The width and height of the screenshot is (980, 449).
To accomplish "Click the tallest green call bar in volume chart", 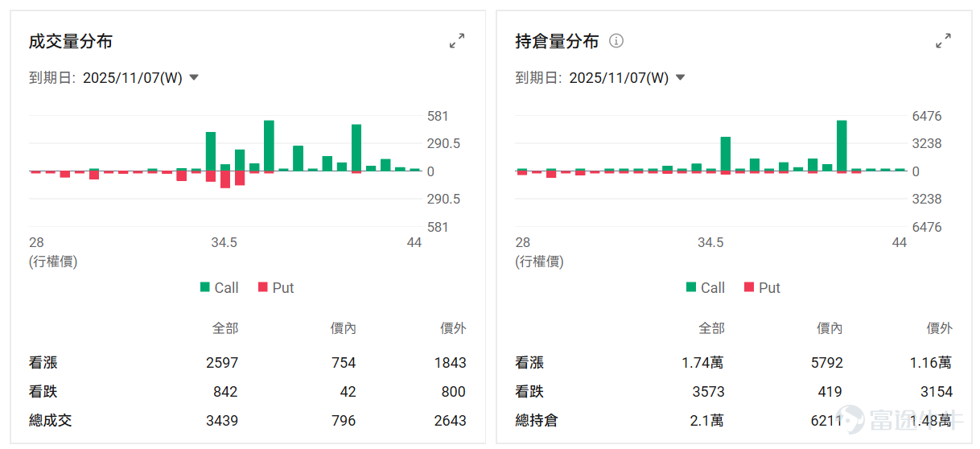I will click(269, 146).
